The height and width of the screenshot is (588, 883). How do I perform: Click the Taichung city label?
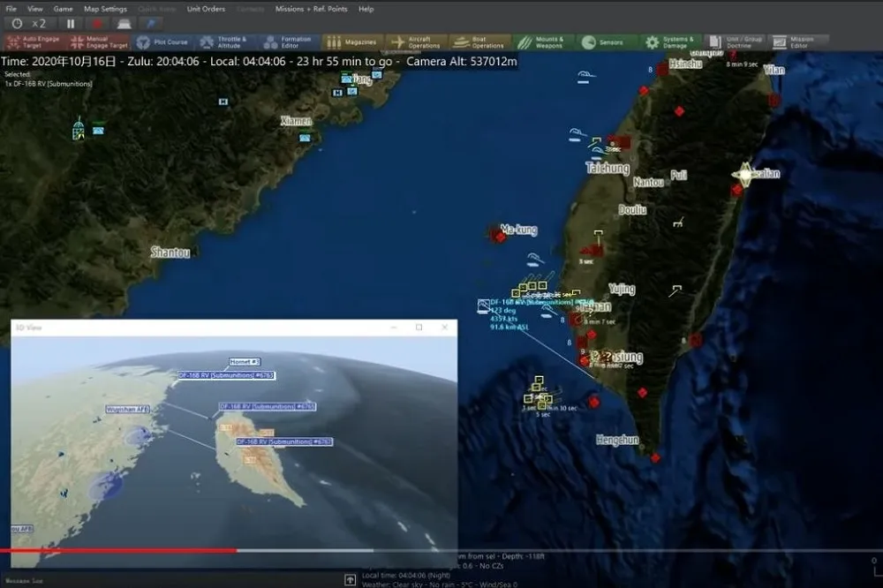pyautogui.click(x=608, y=168)
